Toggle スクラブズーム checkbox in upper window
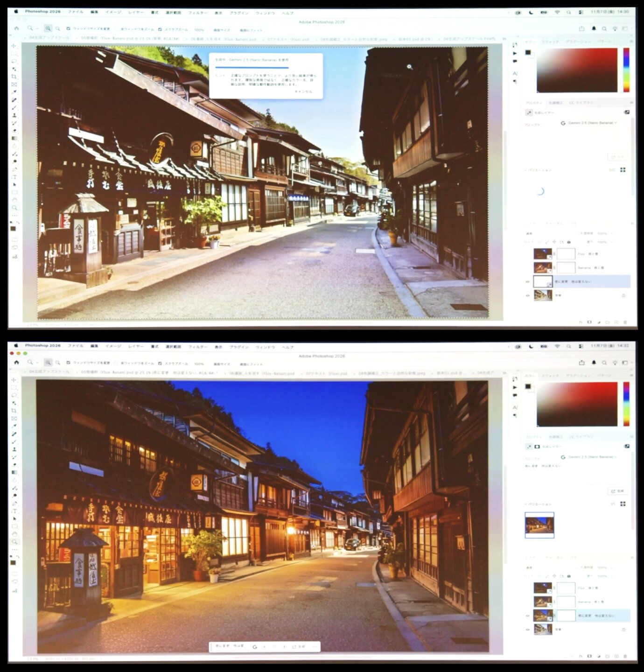Screen dimensions: 644x672 [160, 29]
